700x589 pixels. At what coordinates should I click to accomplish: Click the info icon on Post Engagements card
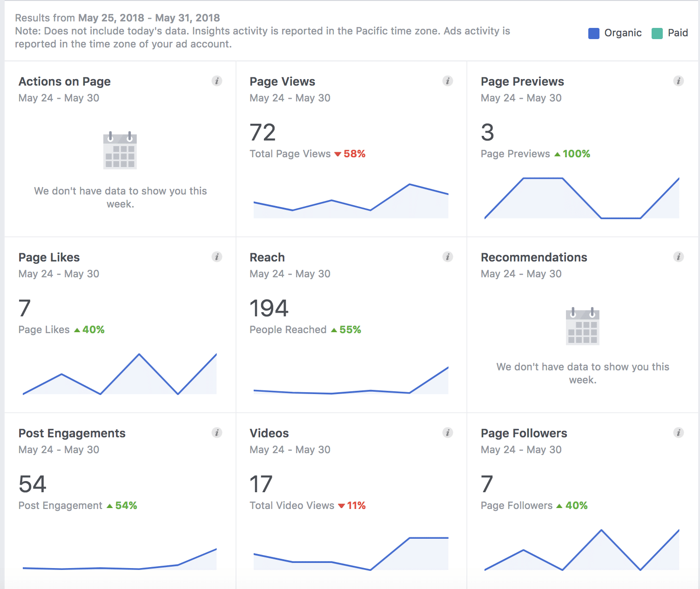coord(216,432)
